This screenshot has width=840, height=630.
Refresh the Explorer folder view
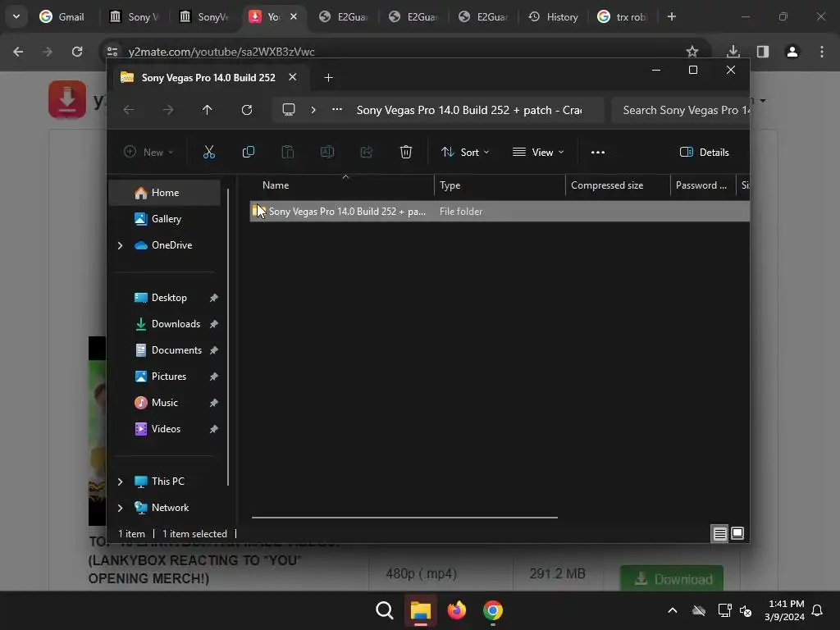246,110
